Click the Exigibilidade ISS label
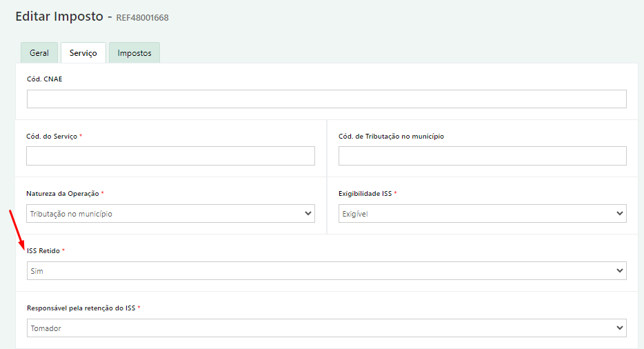This screenshot has height=349, width=644. click(x=365, y=194)
